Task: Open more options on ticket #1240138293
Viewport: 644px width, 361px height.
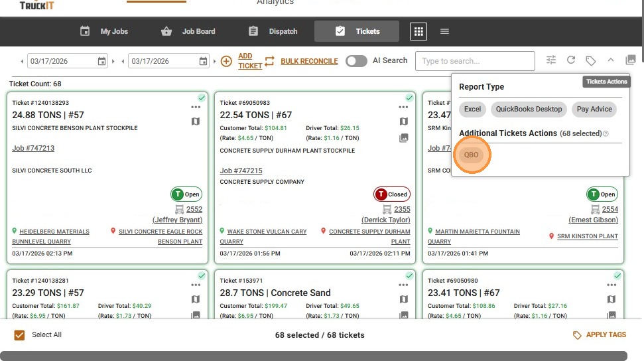Action: click(x=196, y=107)
